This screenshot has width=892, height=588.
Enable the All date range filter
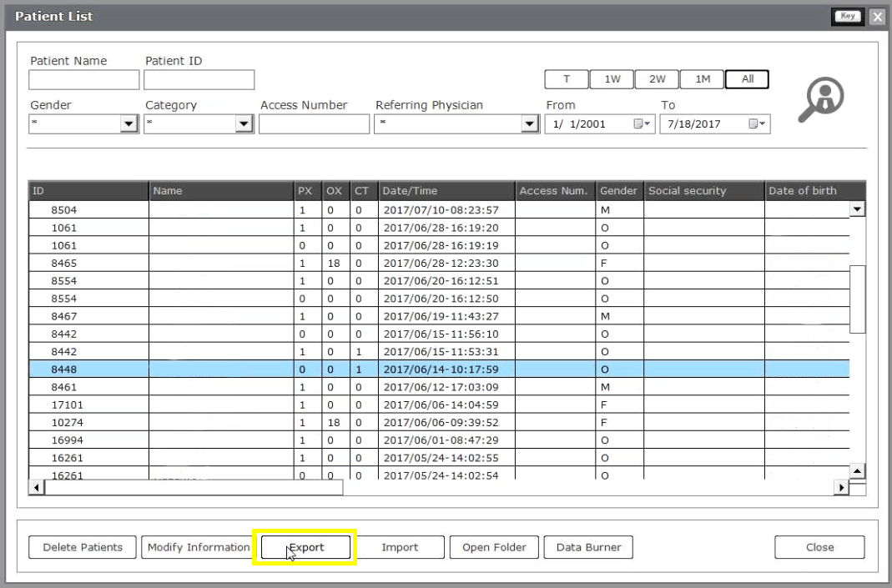747,79
